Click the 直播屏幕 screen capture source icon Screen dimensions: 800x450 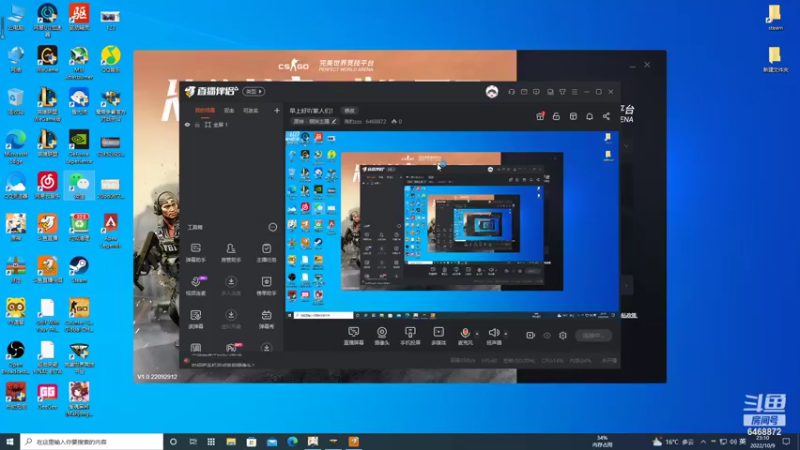354,336
